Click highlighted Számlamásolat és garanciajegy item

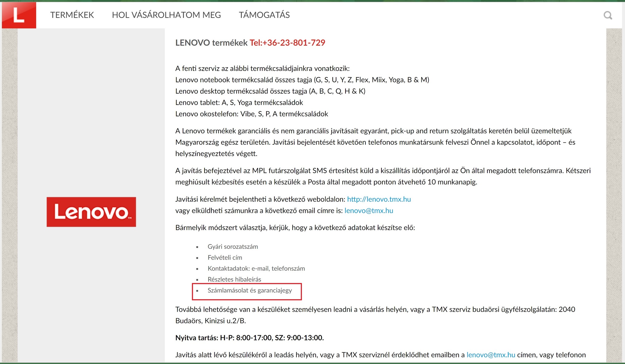point(249,291)
